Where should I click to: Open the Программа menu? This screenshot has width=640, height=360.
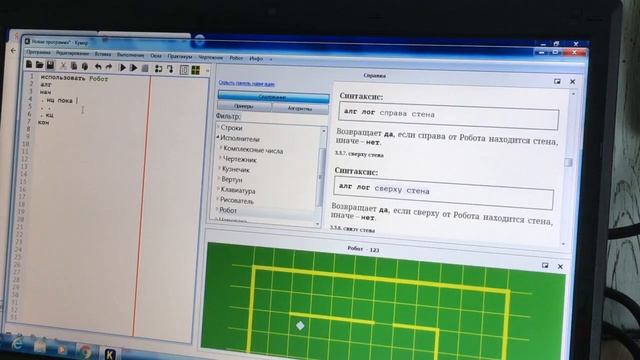coord(38,52)
